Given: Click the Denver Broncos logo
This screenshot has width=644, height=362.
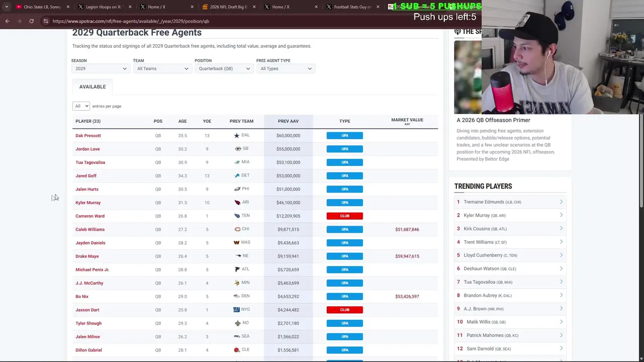Looking at the screenshot, I should coord(236,296).
